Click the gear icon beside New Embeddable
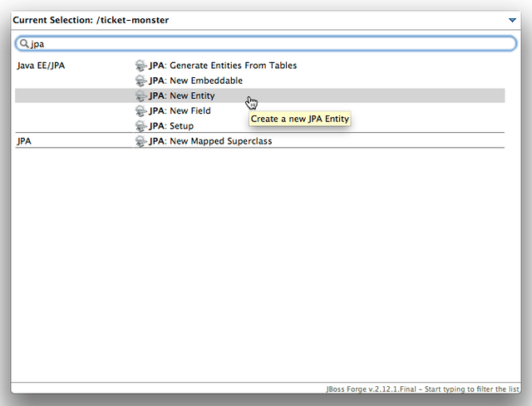This screenshot has width=532, height=406. 140,81
